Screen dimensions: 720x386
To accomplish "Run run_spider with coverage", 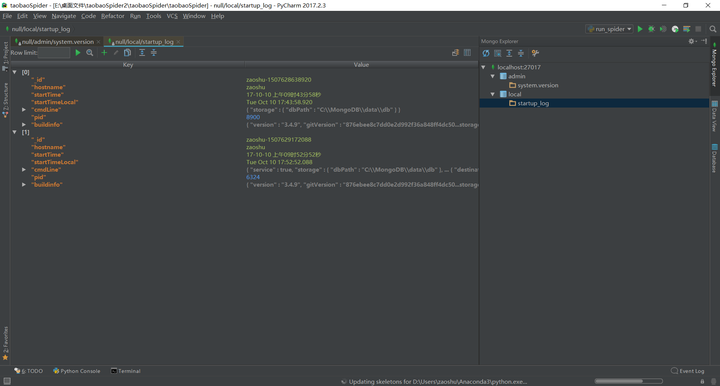I will tap(663, 29).
